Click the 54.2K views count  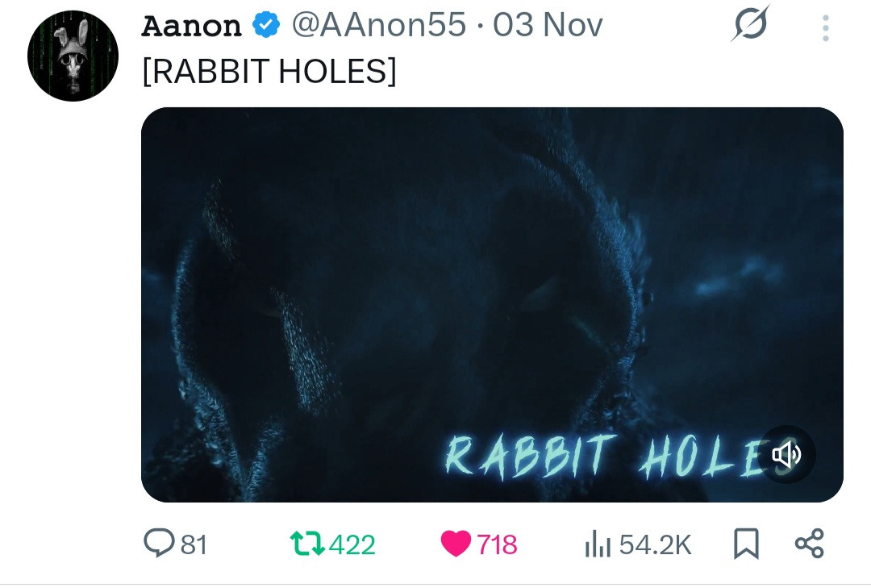tap(656, 544)
